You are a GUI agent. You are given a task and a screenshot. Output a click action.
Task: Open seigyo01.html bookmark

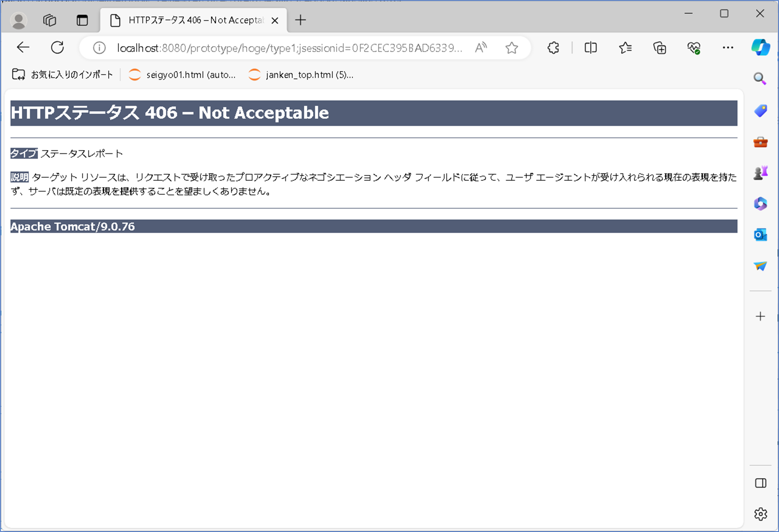(x=182, y=75)
